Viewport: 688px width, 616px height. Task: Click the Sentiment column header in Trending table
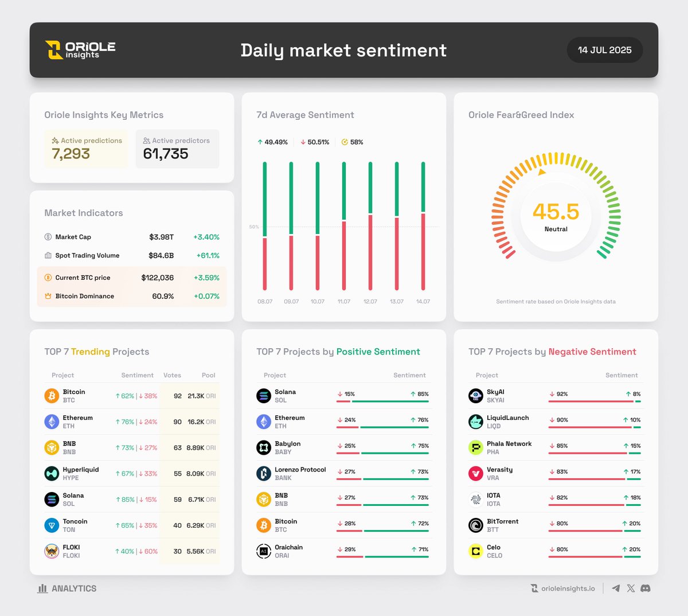138,375
